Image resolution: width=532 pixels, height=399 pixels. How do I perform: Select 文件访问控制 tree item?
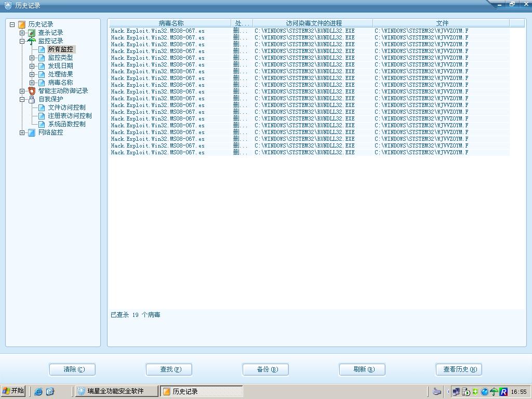(66, 108)
